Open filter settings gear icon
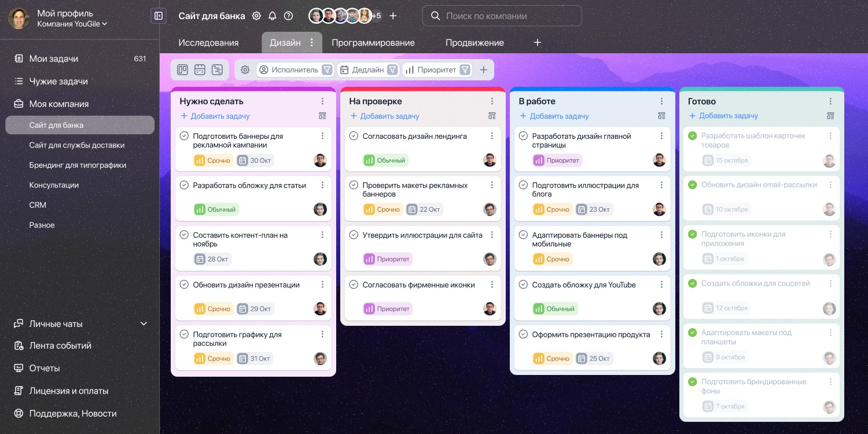This screenshot has height=434, width=868. click(245, 70)
